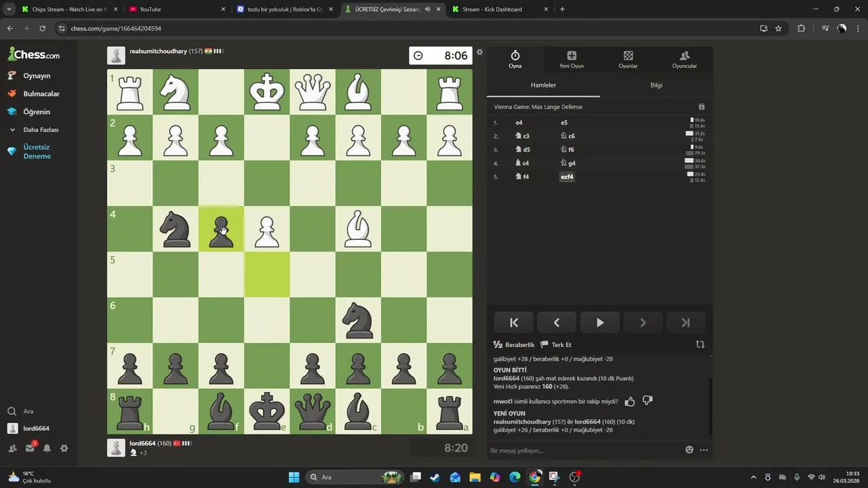Switch to the Hamleler tab
The image size is (868, 488).
point(543,85)
